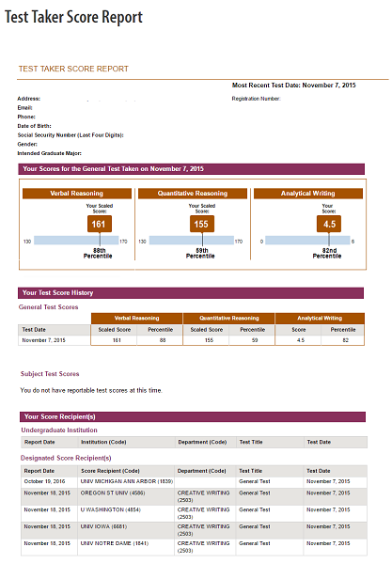The image size is (392, 563).
Task: Click the Analytical Writing 0-6 score bar
Action: tap(307, 241)
